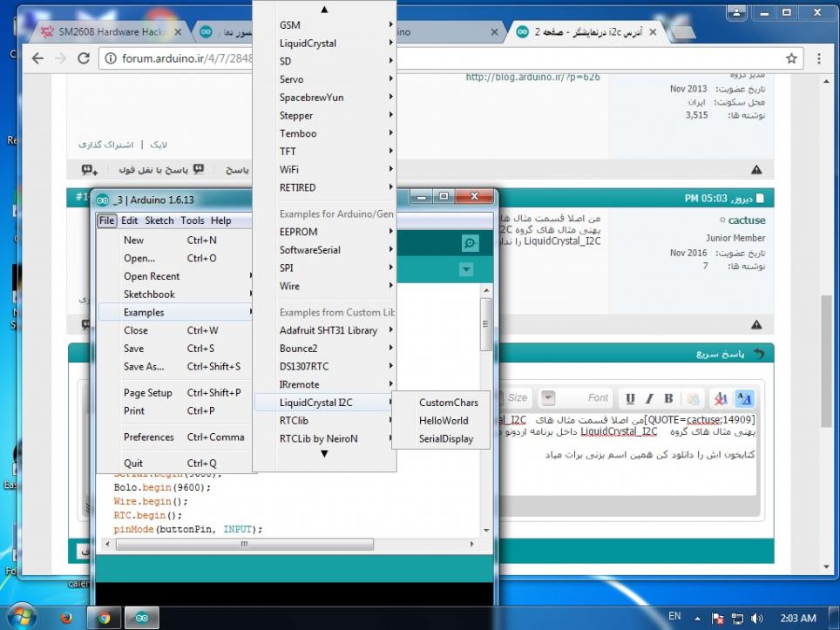Click the Italic formatting icon
Viewport: 840px width, 630px height.
(649, 398)
